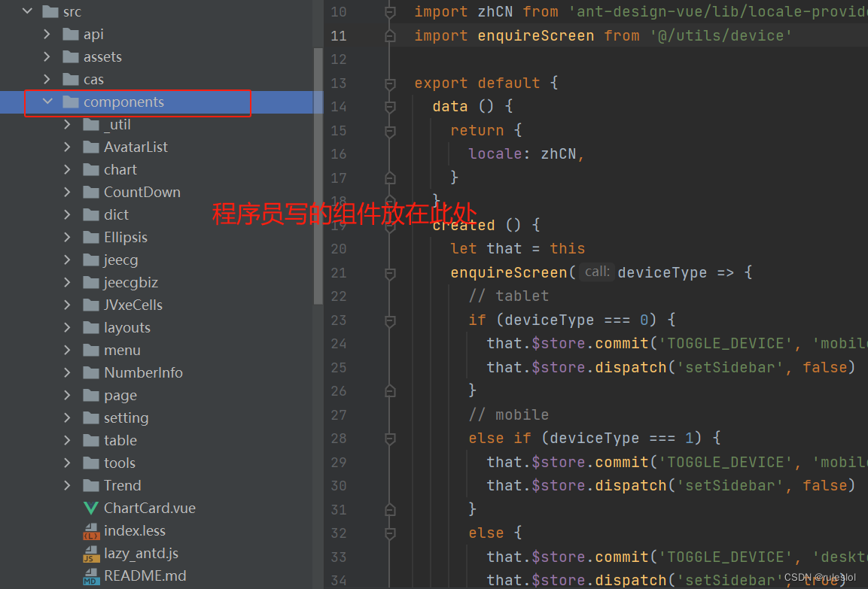
Task: Collapse the data() block via its gutter fold marker
Action: pyautogui.click(x=389, y=106)
